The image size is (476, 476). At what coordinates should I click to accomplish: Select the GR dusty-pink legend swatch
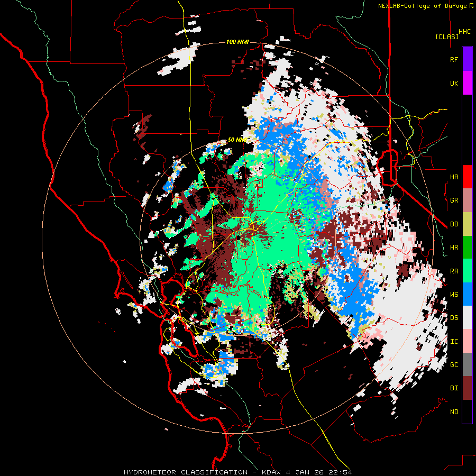click(467, 200)
